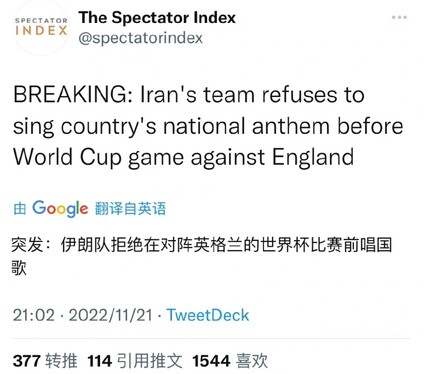Click the Google logo in translation line
Viewport: 427px width, 374px height.
[60, 209]
